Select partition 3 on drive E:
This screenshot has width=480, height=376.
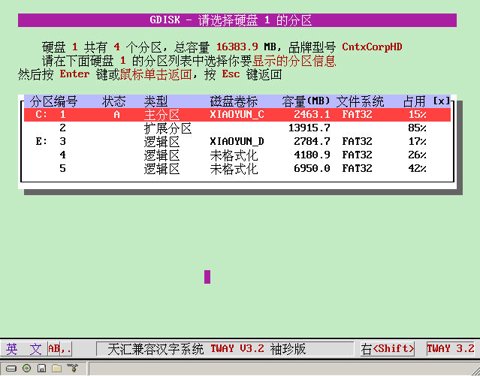237,142
